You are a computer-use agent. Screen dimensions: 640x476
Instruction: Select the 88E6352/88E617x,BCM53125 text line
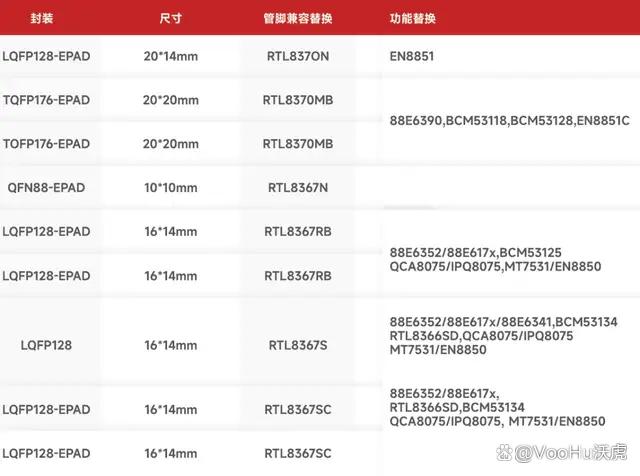[x=476, y=253]
